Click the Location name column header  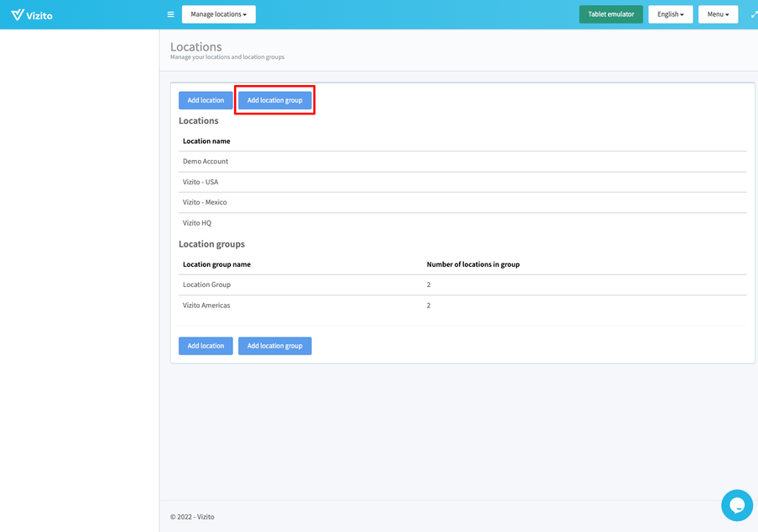[x=206, y=141]
